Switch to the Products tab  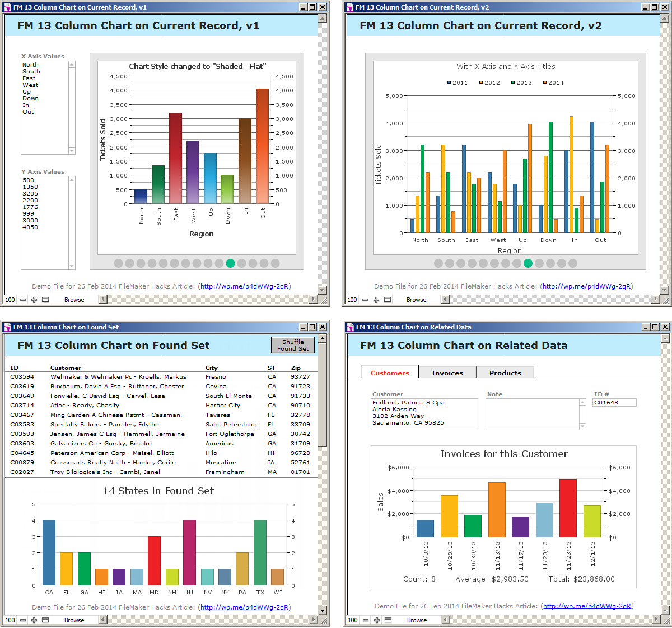(505, 373)
